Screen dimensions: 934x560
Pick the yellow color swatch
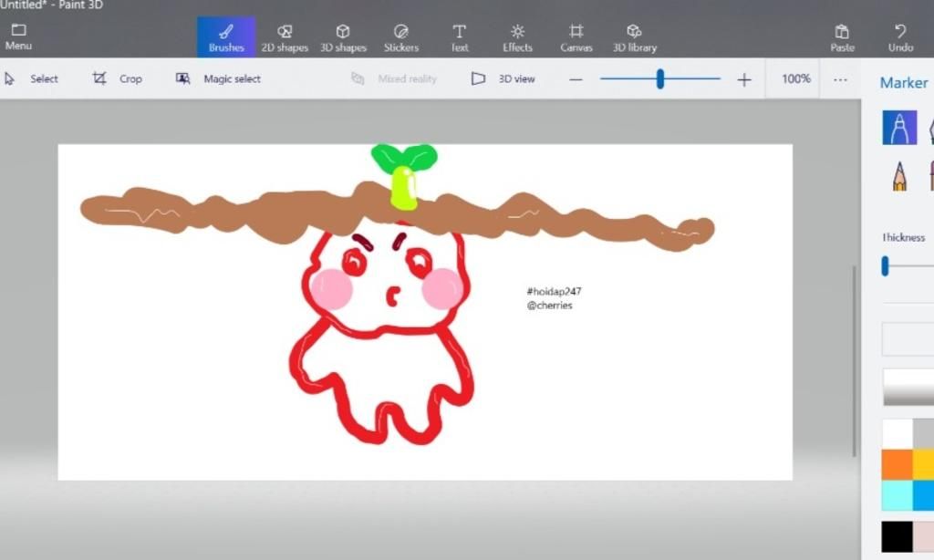(924, 464)
